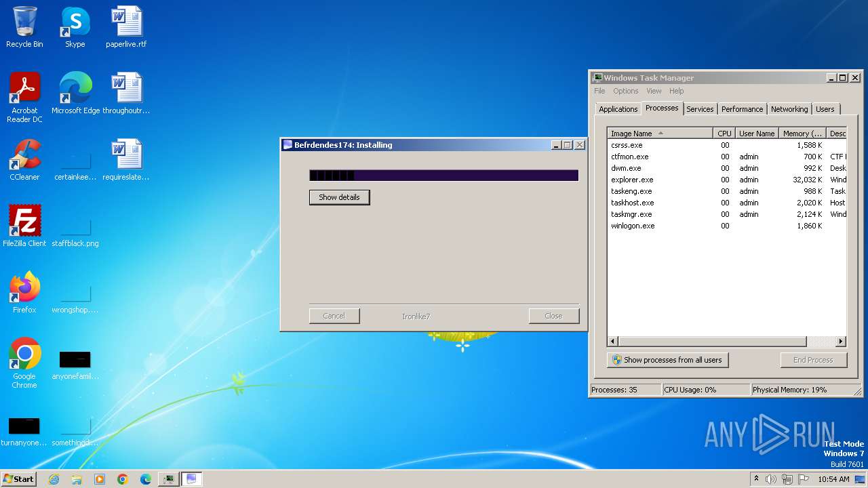The height and width of the screenshot is (488, 868).
Task: Switch to the Performance tab
Action: [742, 109]
